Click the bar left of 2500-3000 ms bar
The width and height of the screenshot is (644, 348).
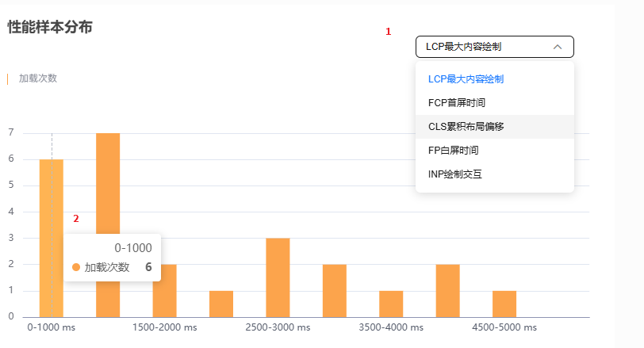tap(221, 304)
